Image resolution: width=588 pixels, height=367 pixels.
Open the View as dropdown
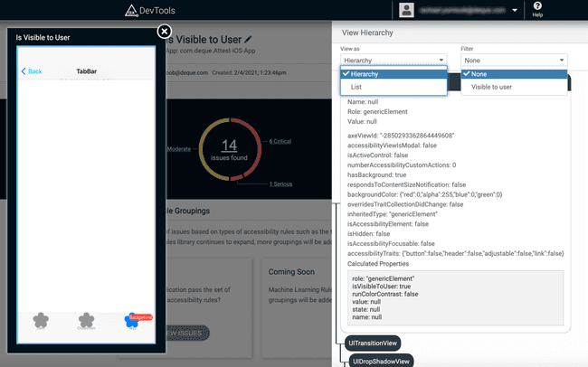pos(393,61)
